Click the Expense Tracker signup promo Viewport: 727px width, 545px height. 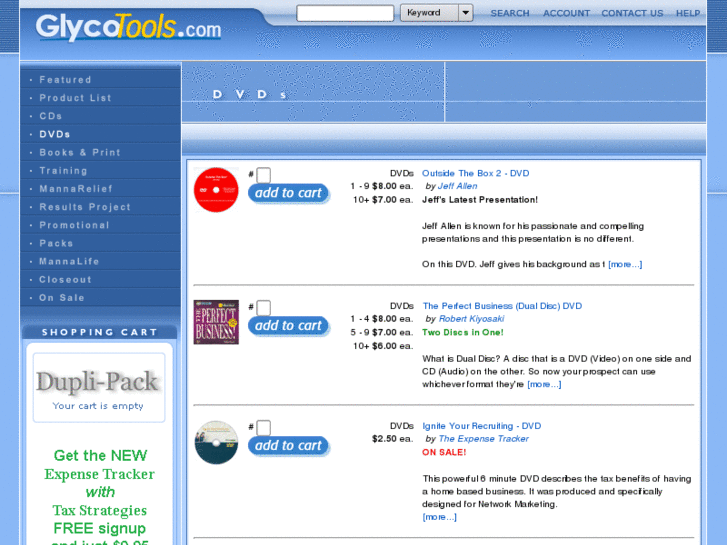(100, 496)
